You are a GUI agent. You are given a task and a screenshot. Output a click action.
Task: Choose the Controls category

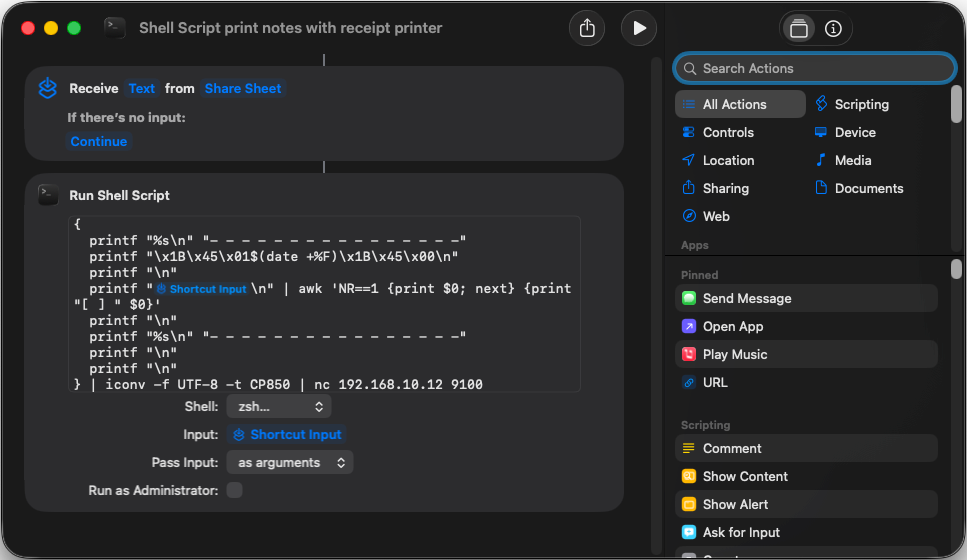[727, 132]
